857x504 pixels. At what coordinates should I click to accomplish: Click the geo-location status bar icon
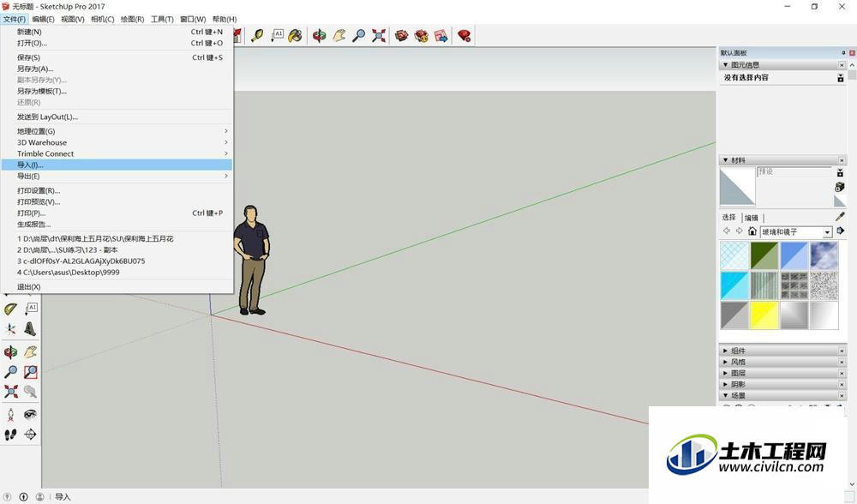pyautogui.click(x=7, y=497)
